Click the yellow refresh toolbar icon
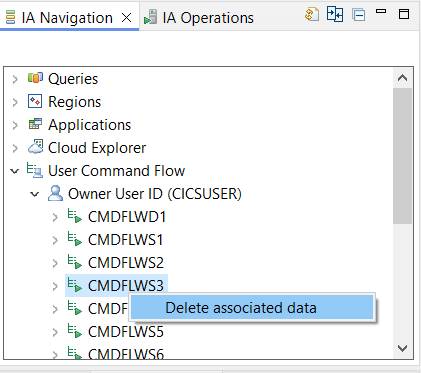The height and width of the screenshot is (373, 421). click(312, 15)
